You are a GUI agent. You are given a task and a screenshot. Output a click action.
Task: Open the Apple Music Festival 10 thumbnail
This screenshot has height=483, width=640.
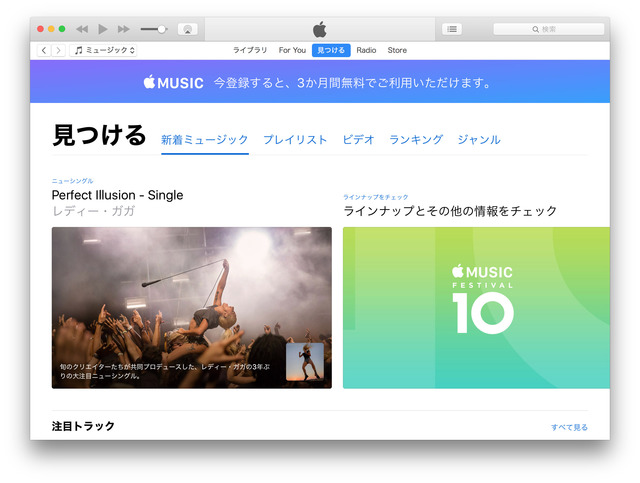coord(476,308)
